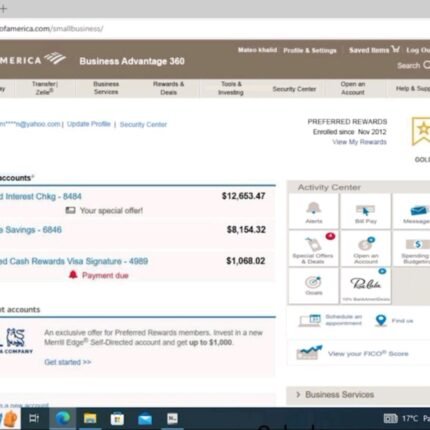Click the Task View taskbar icon
This screenshot has height=430, width=430.
(x=34, y=418)
